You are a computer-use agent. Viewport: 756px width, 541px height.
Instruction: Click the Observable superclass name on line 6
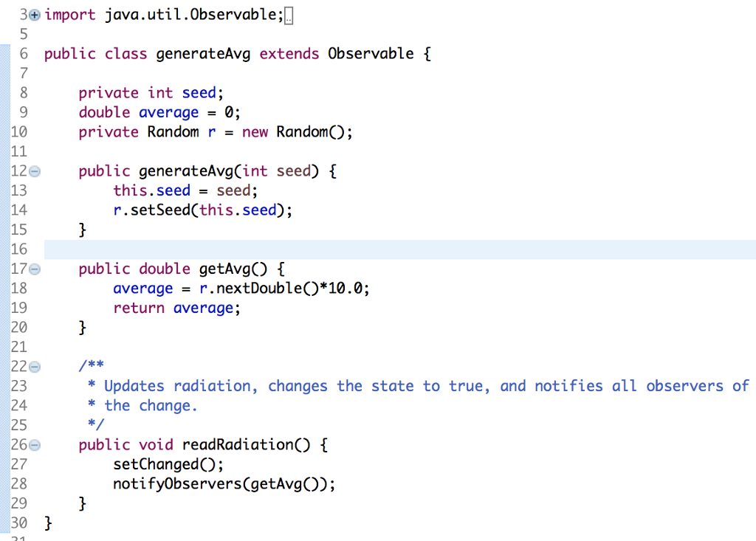[x=371, y=54]
